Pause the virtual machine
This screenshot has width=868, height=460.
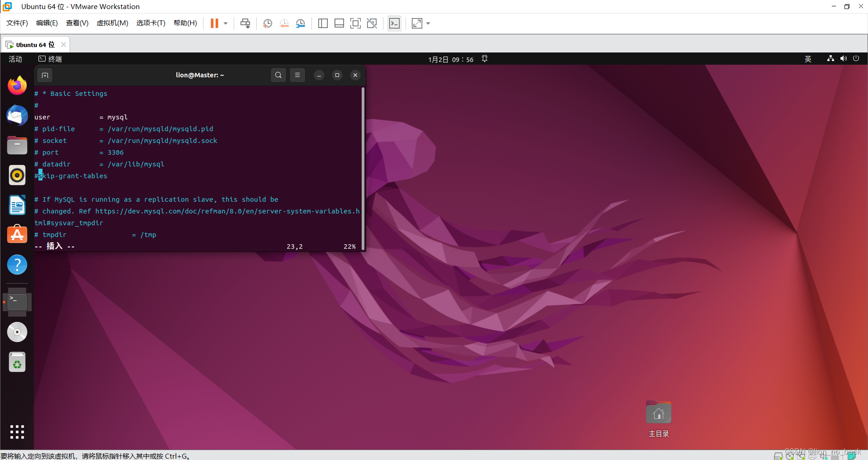coord(214,23)
